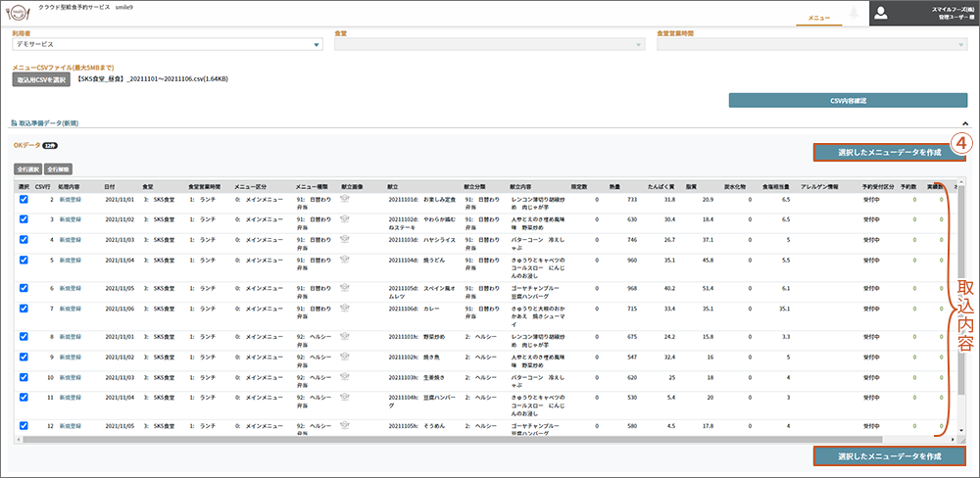
Task: Click the dish image icon in CSV row 9
Action: click(x=344, y=357)
